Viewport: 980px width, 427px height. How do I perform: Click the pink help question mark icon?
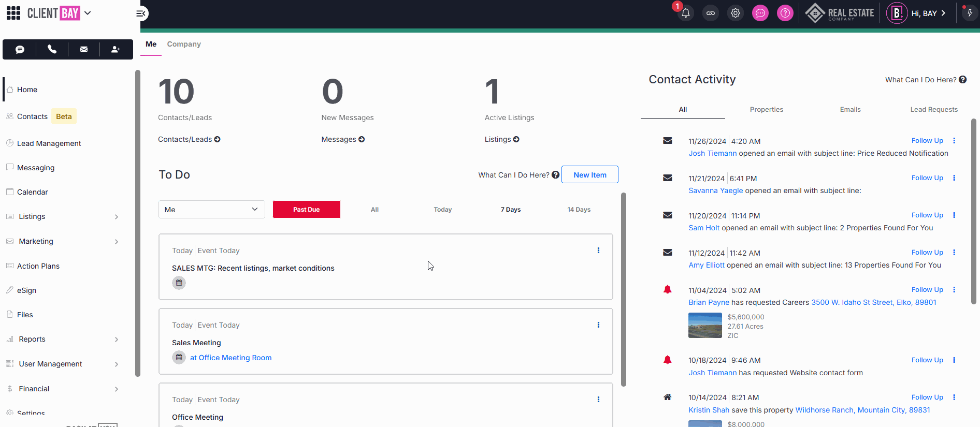785,13
